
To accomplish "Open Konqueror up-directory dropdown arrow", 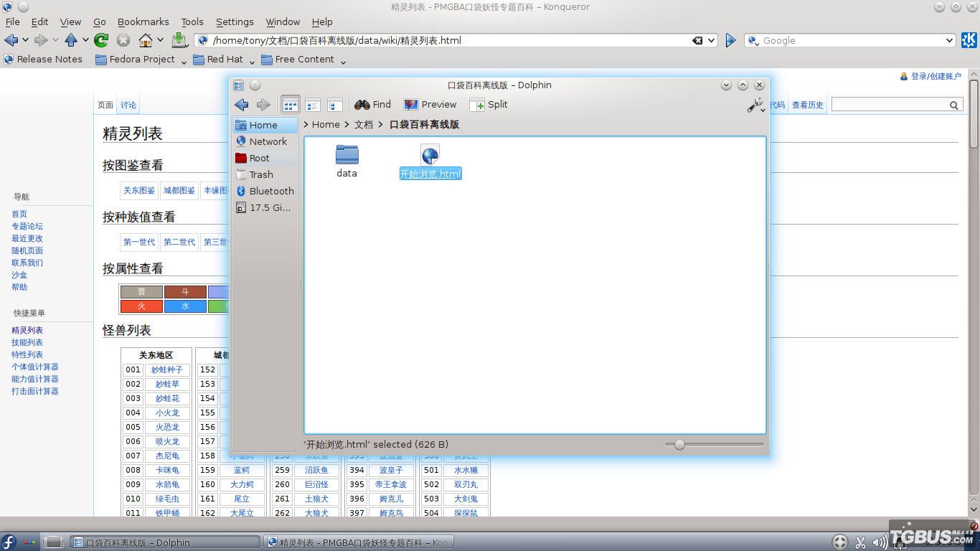I will pos(85,41).
